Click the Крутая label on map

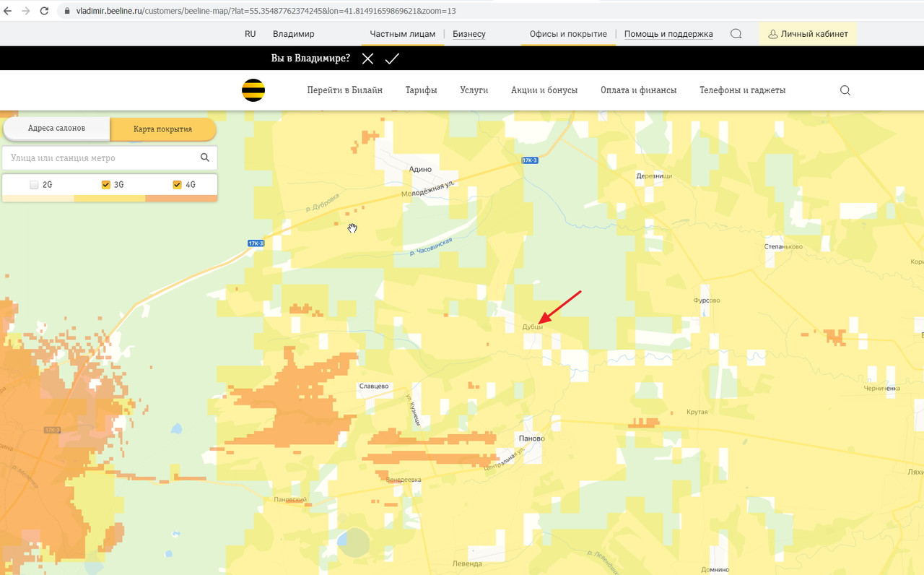pos(697,412)
